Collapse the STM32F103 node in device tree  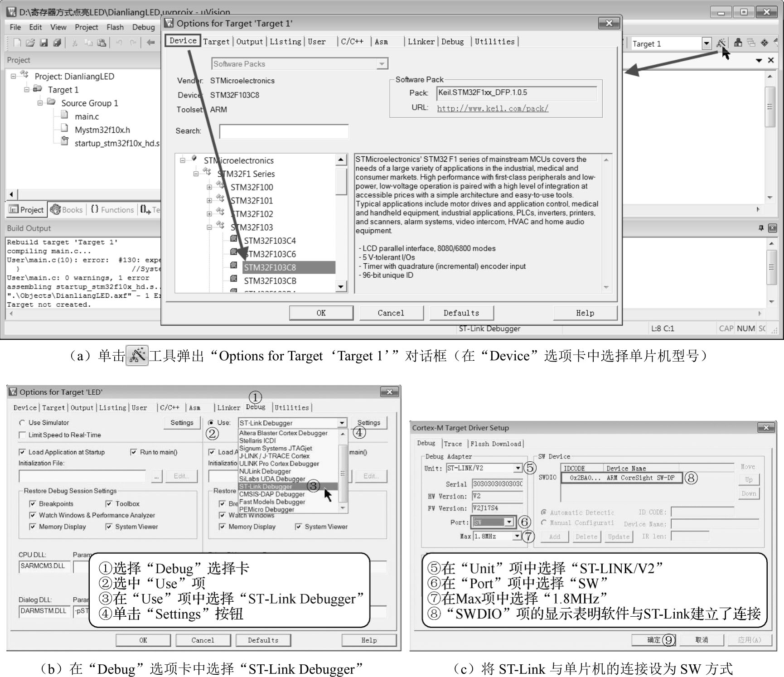pos(209,227)
